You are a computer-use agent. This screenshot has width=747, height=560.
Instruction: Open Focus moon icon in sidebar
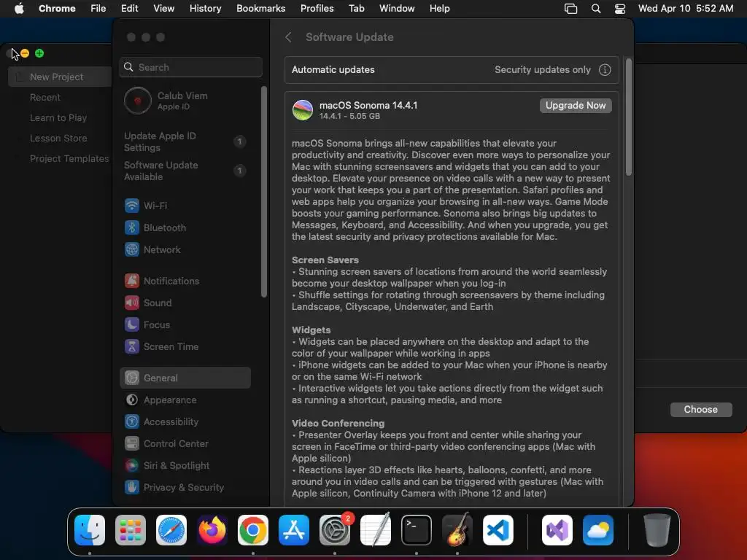point(132,324)
